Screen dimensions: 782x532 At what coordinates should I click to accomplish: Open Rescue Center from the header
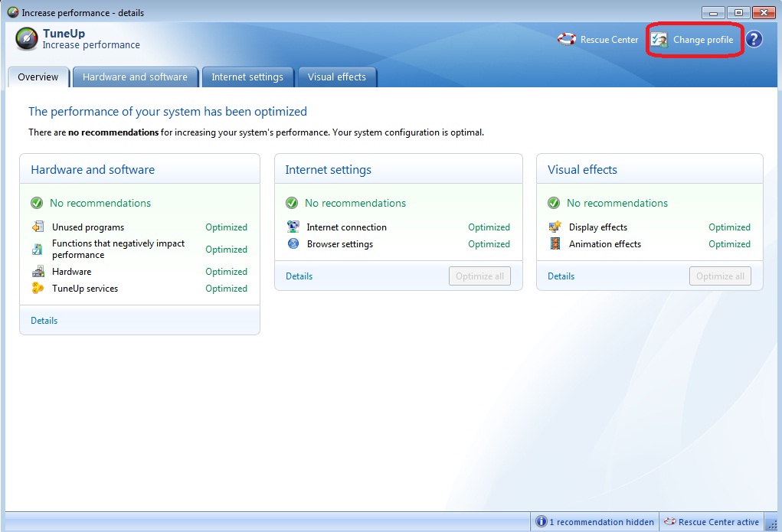(x=597, y=39)
